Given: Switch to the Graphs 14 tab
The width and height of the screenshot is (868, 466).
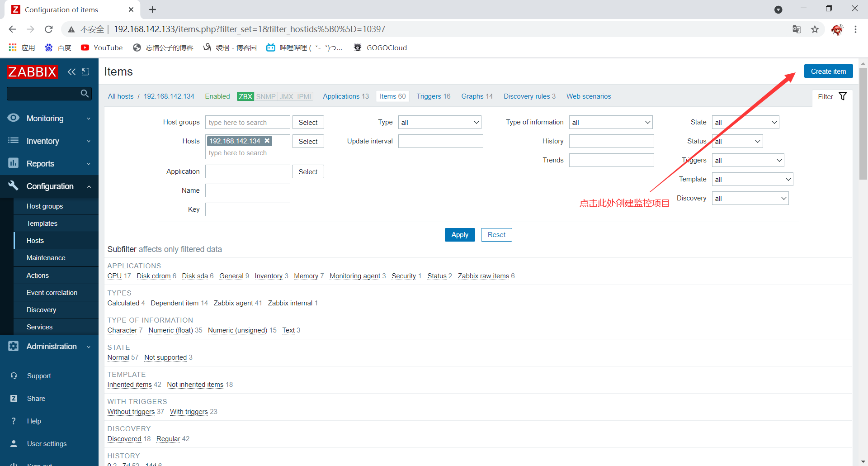Looking at the screenshot, I should pyautogui.click(x=477, y=96).
